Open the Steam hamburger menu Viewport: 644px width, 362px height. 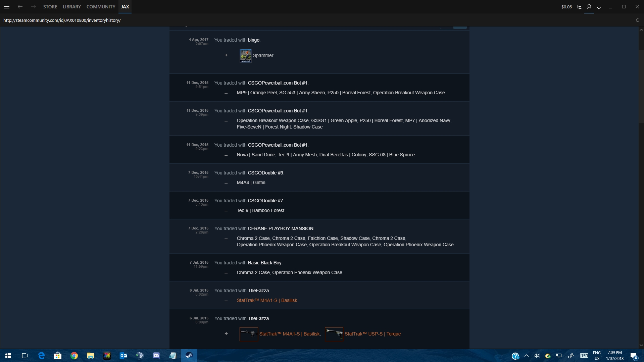7,7
